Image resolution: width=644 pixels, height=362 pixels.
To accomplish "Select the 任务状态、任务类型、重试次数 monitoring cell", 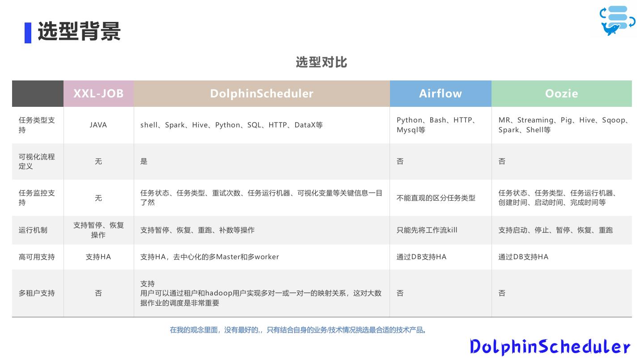I will pos(262,198).
